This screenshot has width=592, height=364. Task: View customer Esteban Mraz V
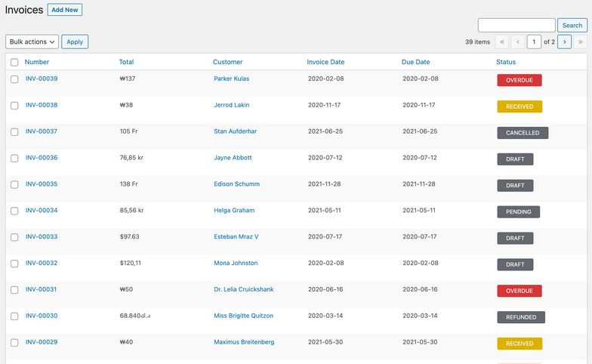(236, 237)
